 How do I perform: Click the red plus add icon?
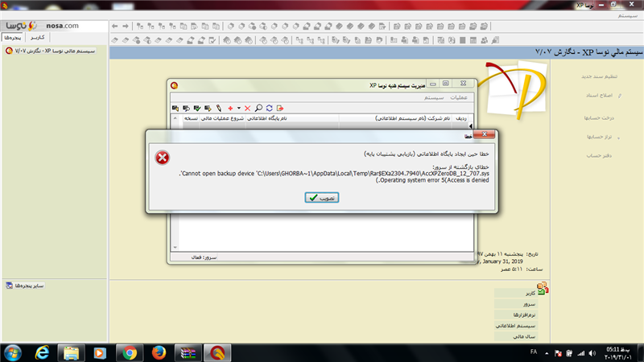pyautogui.click(x=230, y=108)
